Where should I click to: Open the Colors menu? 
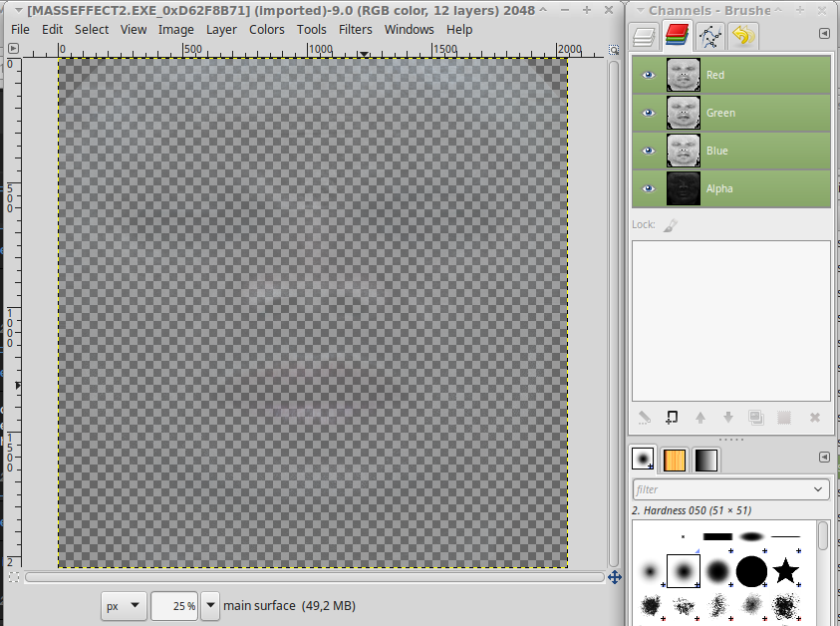[266, 30]
